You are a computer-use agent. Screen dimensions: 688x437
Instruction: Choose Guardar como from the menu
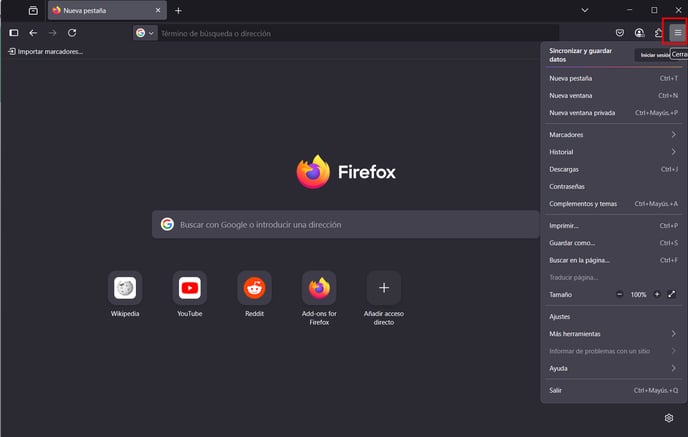click(x=613, y=243)
